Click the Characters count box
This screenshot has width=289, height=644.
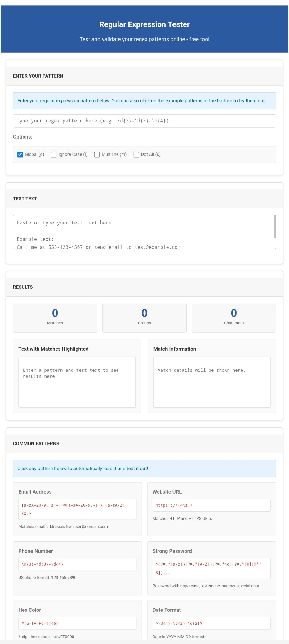tap(234, 318)
